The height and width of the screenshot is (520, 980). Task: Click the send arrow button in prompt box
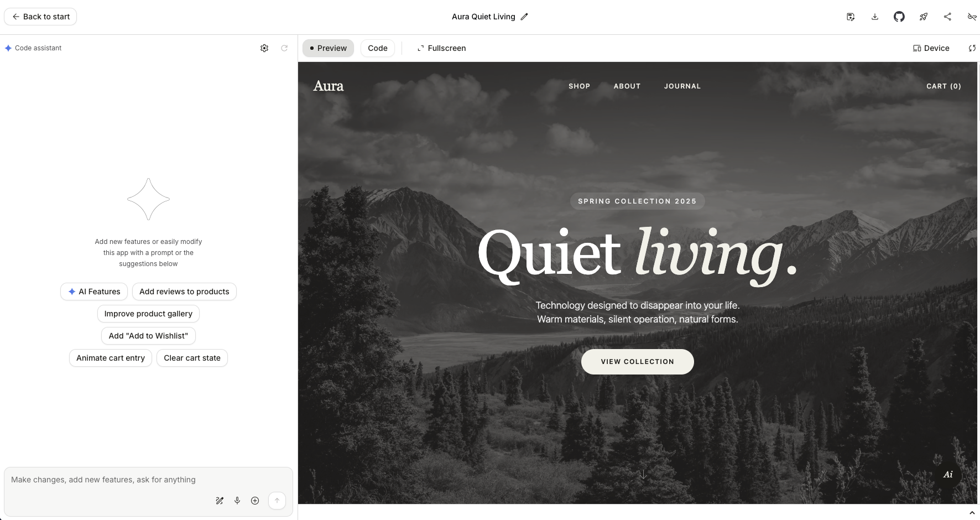277,501
